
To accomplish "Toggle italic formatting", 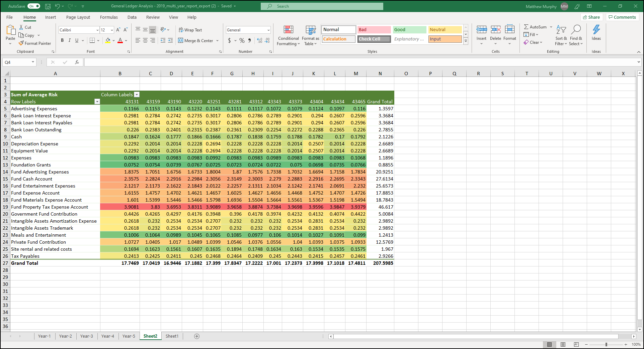I will pos(69,40).
